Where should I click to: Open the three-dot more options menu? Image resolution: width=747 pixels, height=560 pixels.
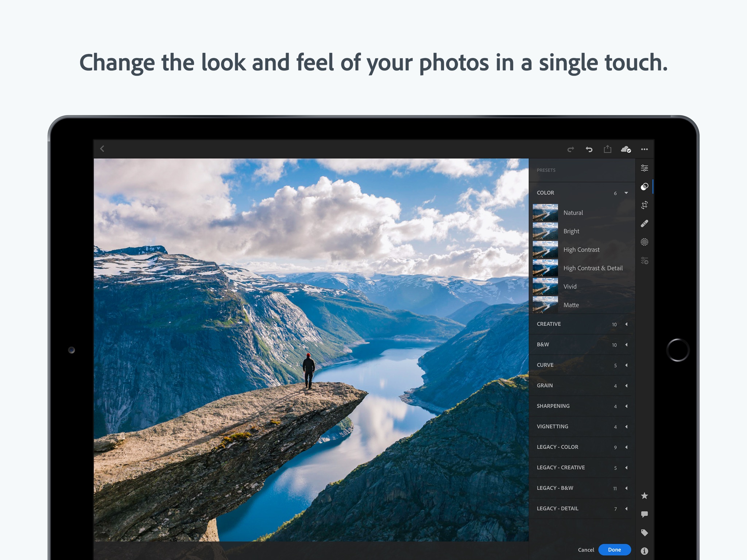click(645, 149)
